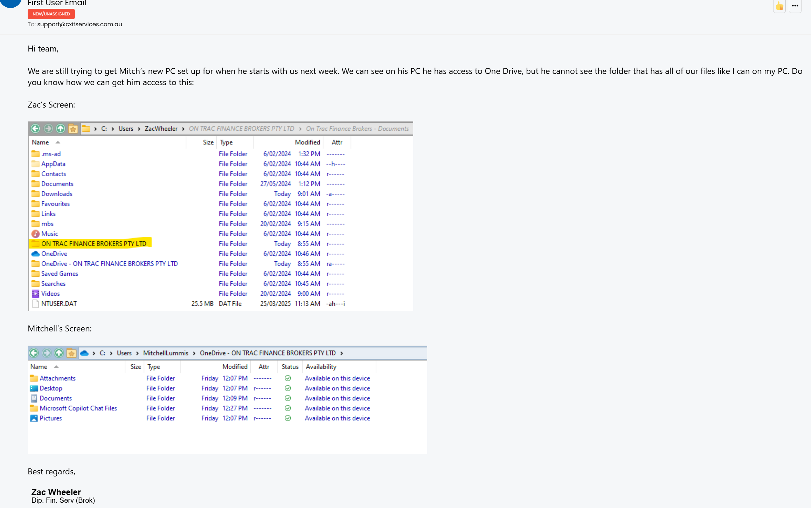Click the Documents icon in Mitchell's screen

pyautogui.click(x=34, y=398)
